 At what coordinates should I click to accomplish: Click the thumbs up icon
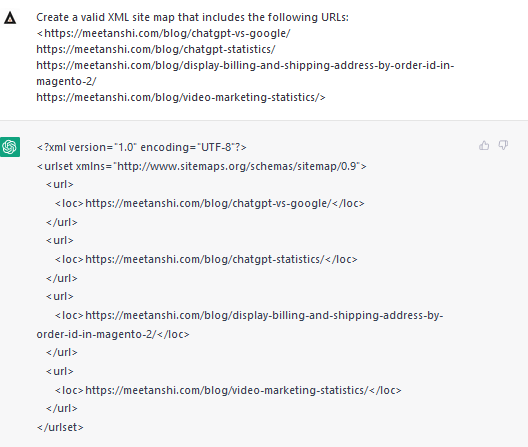click(x=484, y=145)
